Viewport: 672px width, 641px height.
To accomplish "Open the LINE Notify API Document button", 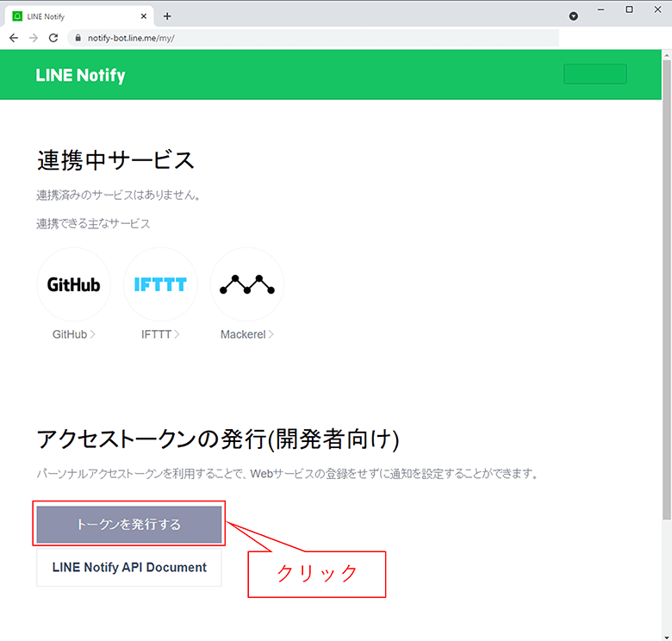I will [129, 567].
